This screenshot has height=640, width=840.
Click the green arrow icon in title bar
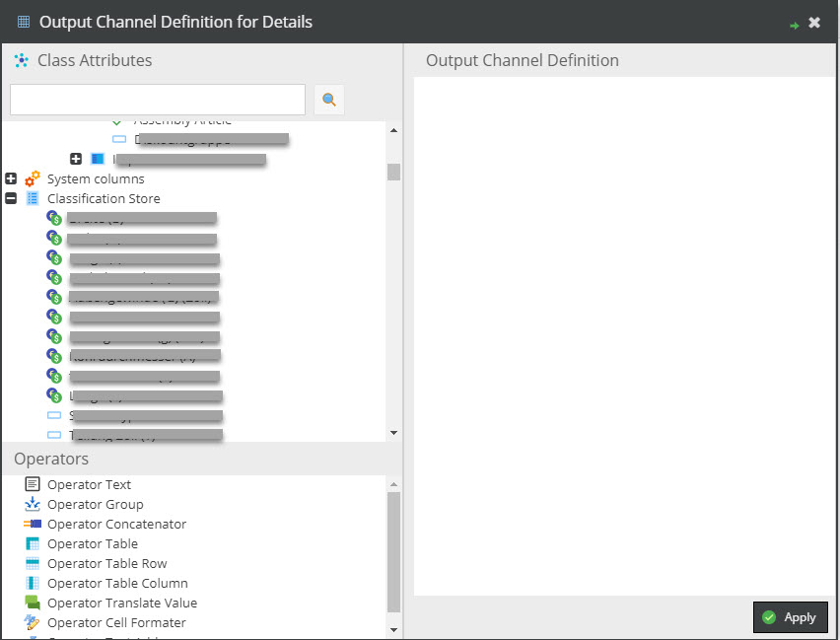[794, 24]
